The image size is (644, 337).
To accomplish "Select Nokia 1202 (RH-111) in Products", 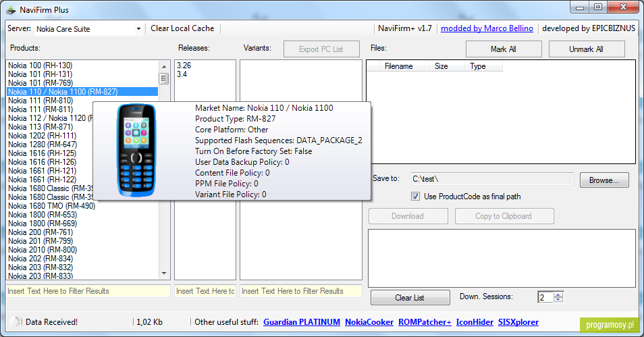I will 42,136.
